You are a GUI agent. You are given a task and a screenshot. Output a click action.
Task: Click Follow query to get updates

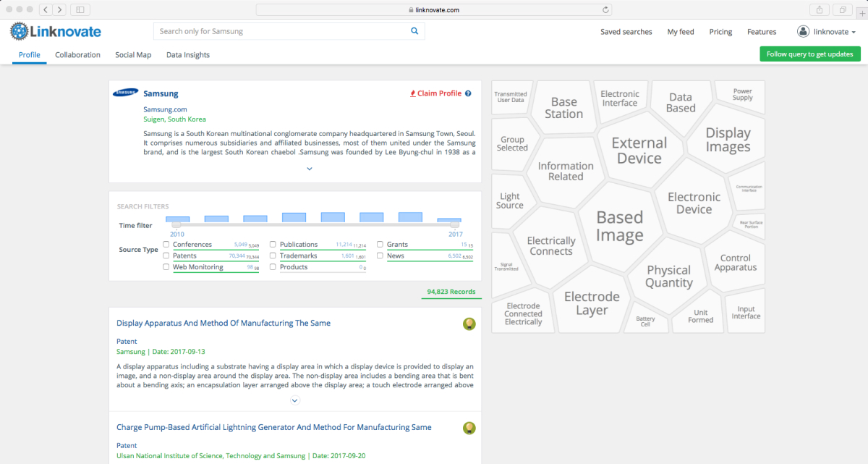(809, 54)
